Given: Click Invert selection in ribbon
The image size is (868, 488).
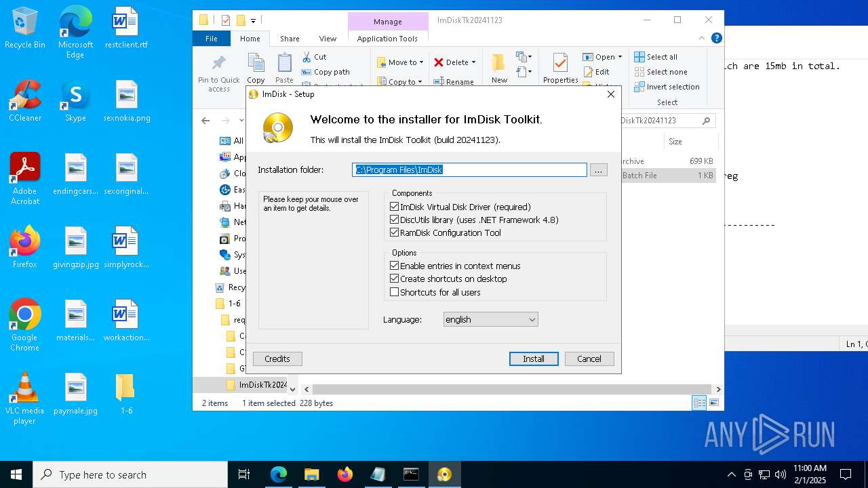Looking at the screenshot, I should click(x=667, y=87).
